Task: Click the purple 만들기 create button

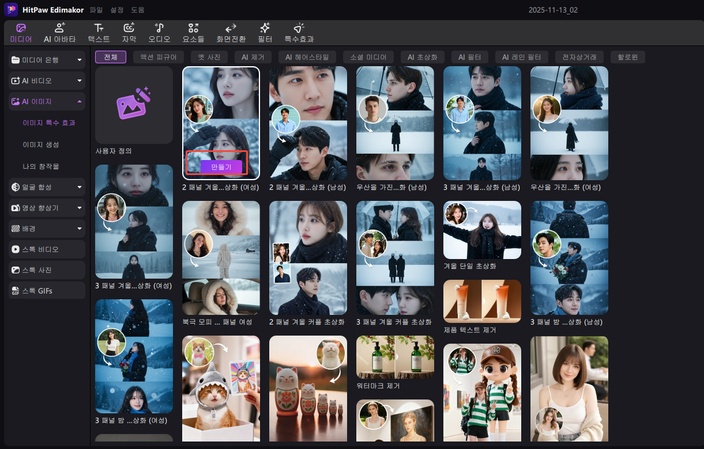Action: point(221,166)
